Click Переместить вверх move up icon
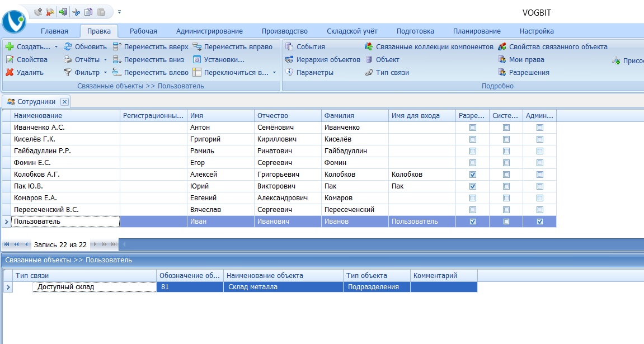The width and height of the screenshot is (644, 344). (117, 47)
